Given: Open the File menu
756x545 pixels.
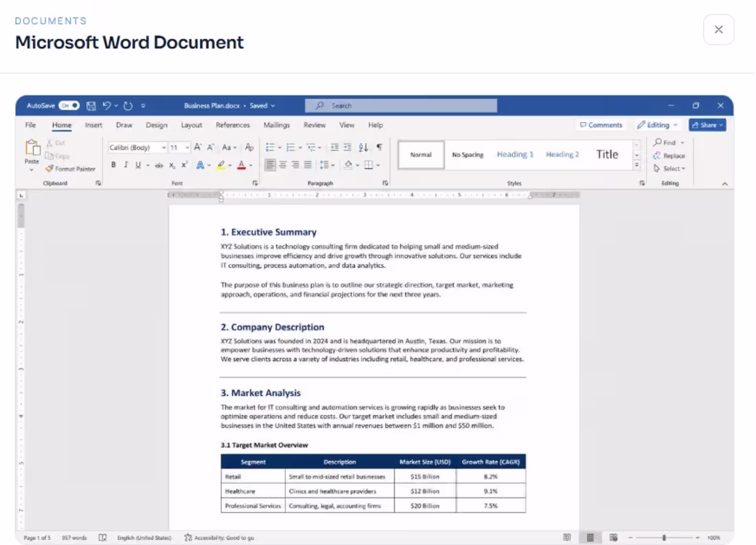Looking at the screenshot, I should pos(30,125).
